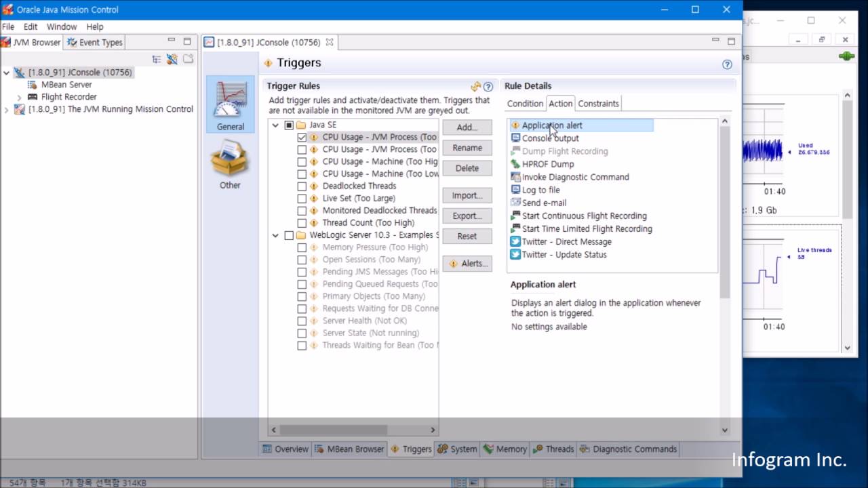Switch to the Constraints tab
The image size is (868, 488).
pos(598,104)
